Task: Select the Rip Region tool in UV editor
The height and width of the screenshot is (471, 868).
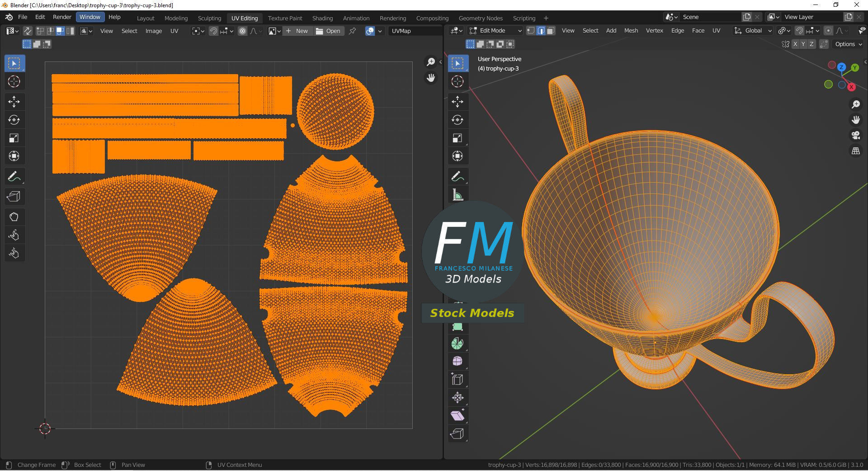Action: (x=14, y=197)
